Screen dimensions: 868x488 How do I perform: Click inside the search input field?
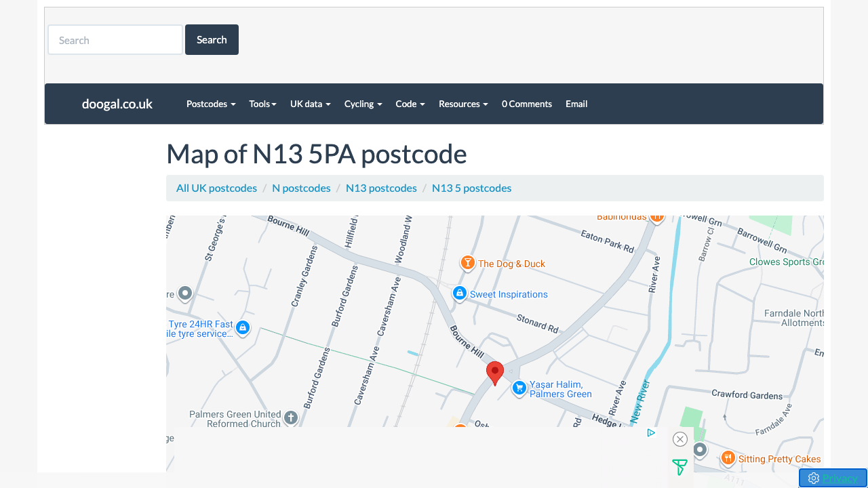pos(115,39)
